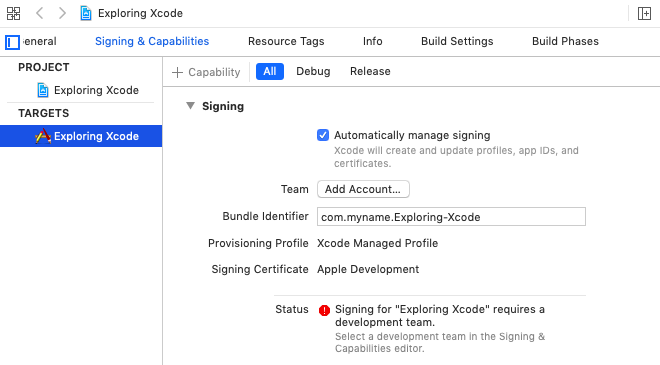This screenshot has width=660, height=365.
Task: Click the signing requires development team message
Action: 440,316
